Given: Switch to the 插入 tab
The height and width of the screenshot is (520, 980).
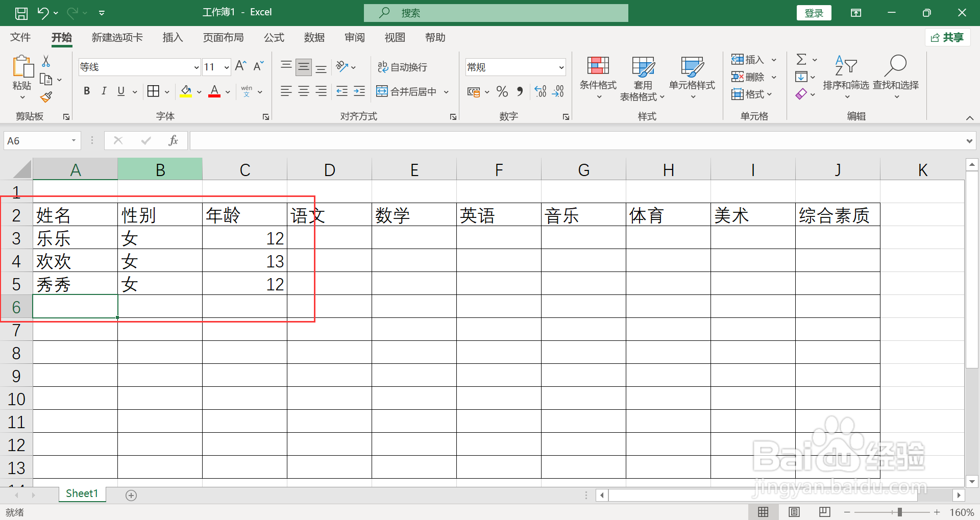Looking at the screenshot, I should pos(173,37).
